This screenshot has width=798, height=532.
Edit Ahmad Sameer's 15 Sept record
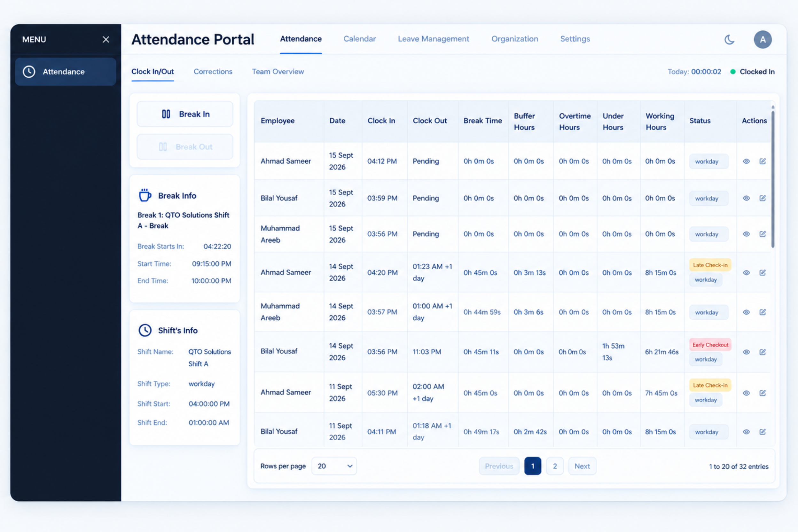tap(763, 161)
